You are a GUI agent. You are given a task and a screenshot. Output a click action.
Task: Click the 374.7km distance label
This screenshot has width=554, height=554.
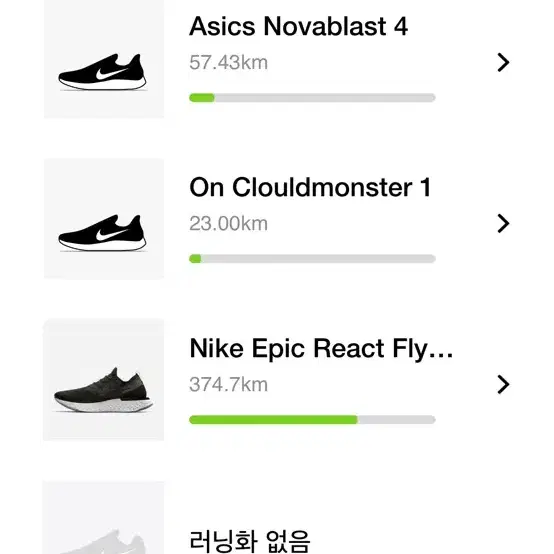pyautogui.click(x=229, y=384)
